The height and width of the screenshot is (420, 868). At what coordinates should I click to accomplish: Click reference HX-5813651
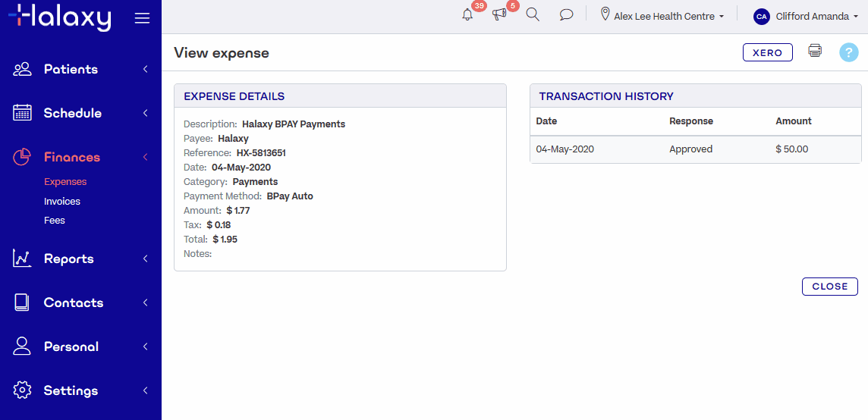pyautogui.click(x=261, y=152)
